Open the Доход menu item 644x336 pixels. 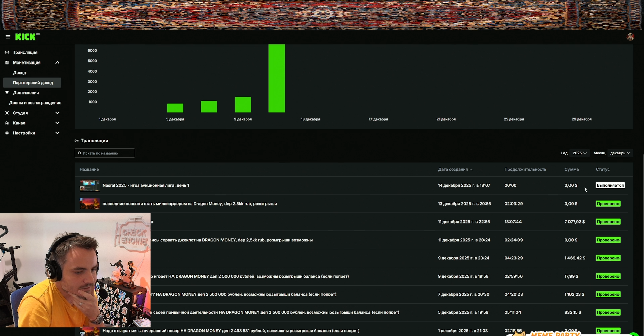click(x=19, y=73)
